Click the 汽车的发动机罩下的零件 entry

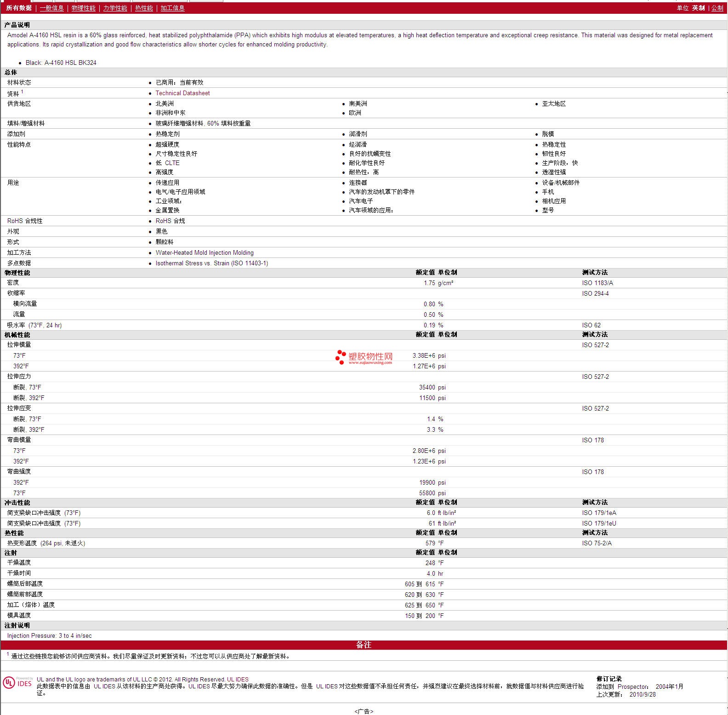coord(381,192)
